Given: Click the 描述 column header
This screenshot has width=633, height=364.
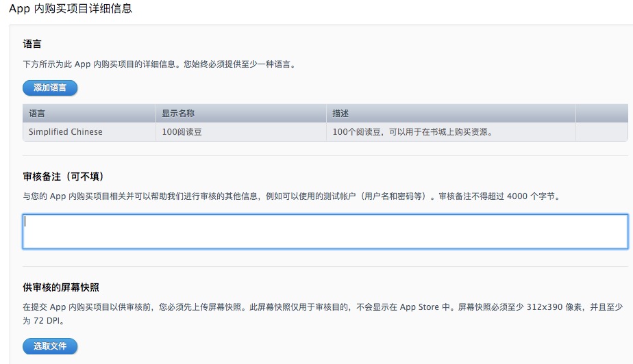Looking at the screenshot, I should click(x=340, y=113).
